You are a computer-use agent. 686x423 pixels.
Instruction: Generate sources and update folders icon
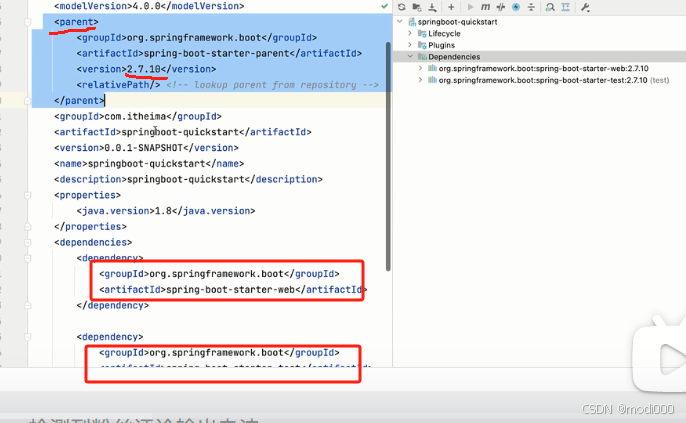point(417,7)
